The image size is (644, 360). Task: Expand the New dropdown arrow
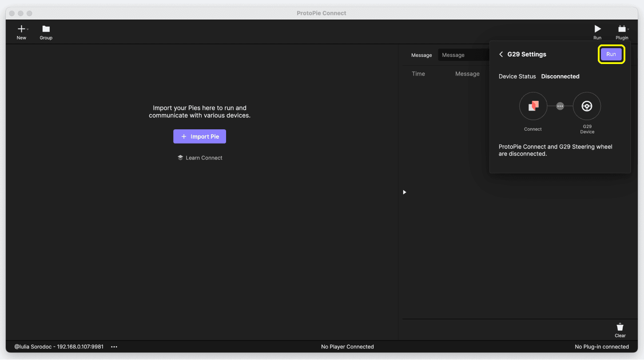(27, 29)
